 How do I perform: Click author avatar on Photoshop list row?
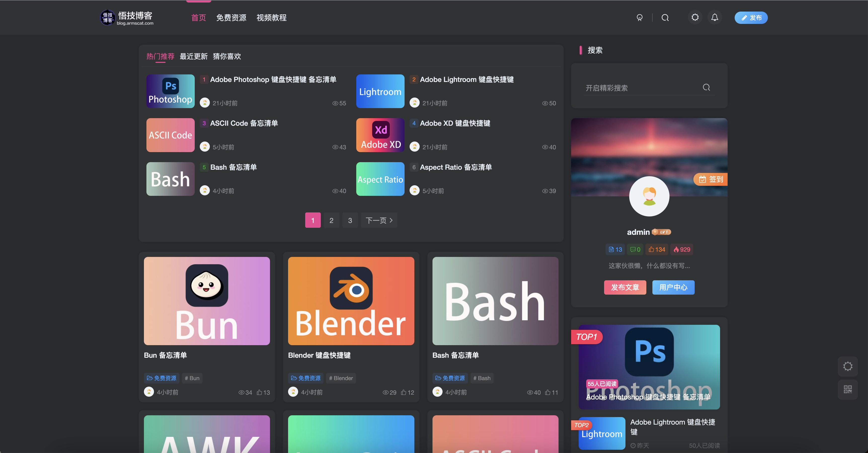(205, 103)
